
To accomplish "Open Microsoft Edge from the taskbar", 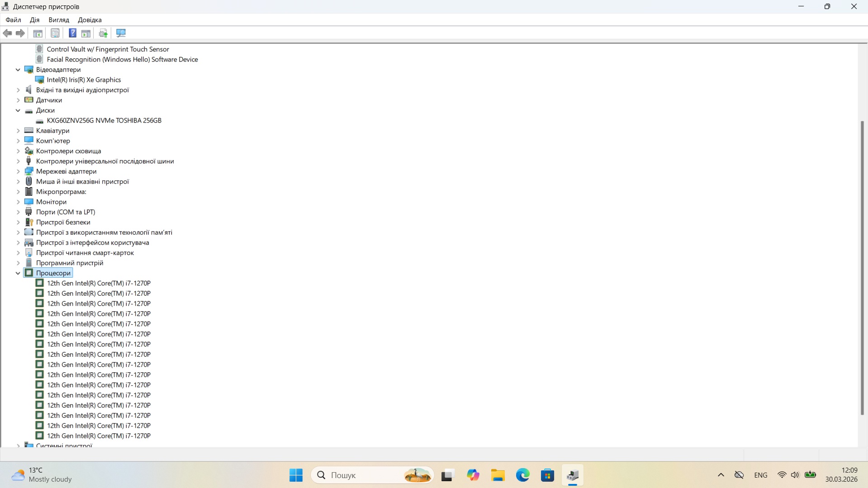I will click(522, 475).
